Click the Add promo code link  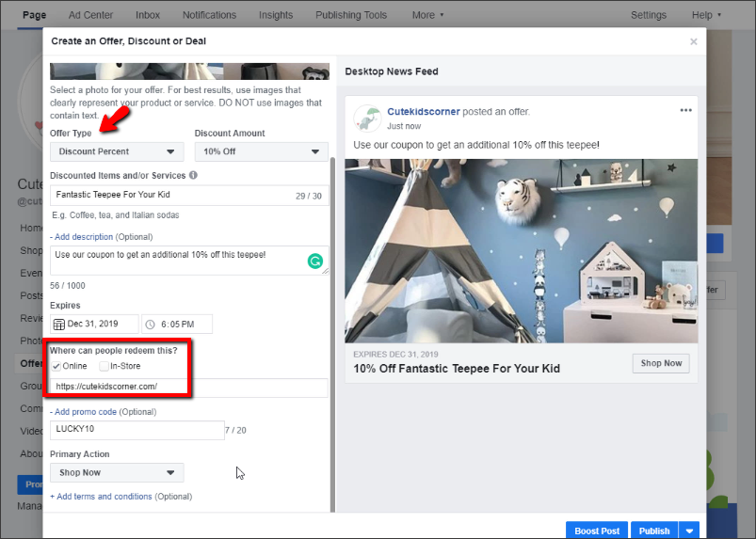84,412
